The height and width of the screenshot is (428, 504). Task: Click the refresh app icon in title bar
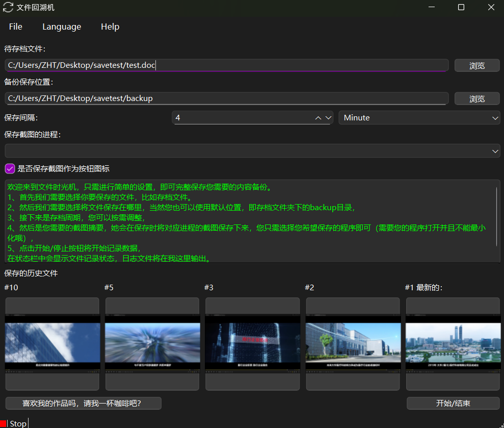[8, 7]
